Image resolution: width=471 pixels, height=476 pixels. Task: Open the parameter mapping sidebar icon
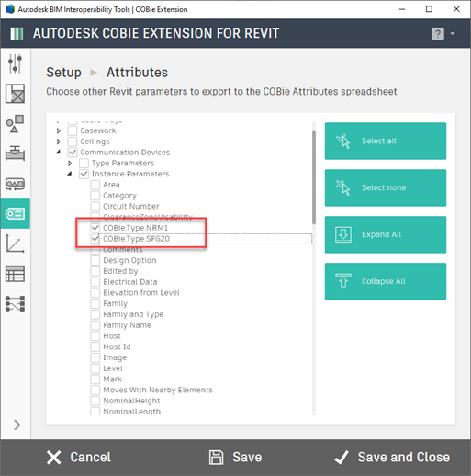click(x=15, y=303)
